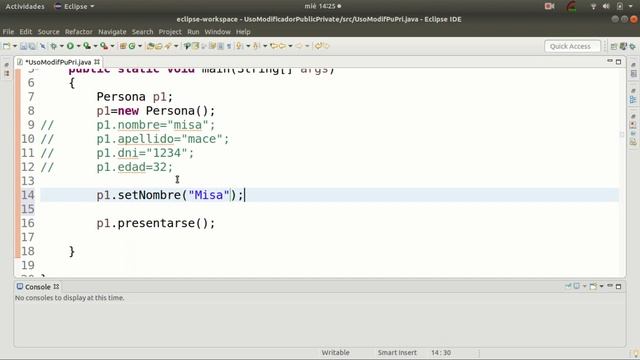Screen dimensions: 640x360
Task: Click the Pin Console icon
Action: [x=568, y=286]
